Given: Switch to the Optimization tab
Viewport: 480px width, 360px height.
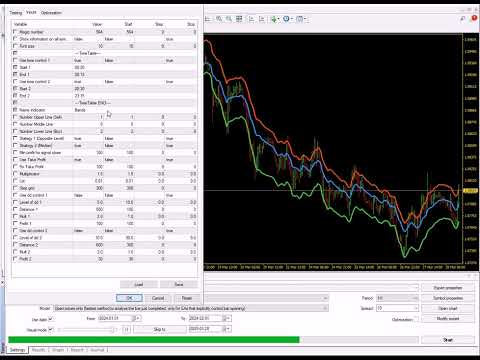Looking at the screenshot, I should click(x=51, y=13).
